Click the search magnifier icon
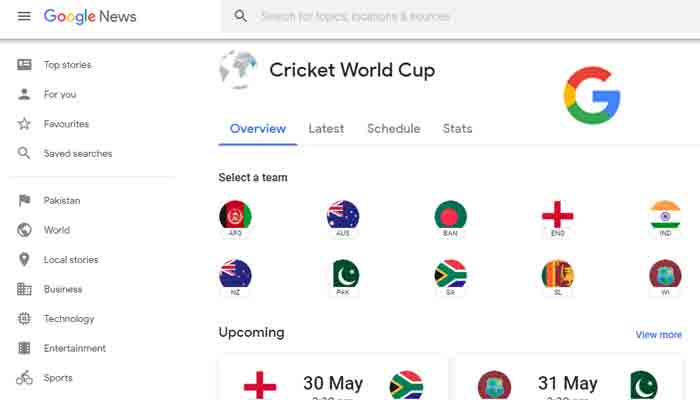This screenshot has width=700, height=400. (x=240, y=17)
